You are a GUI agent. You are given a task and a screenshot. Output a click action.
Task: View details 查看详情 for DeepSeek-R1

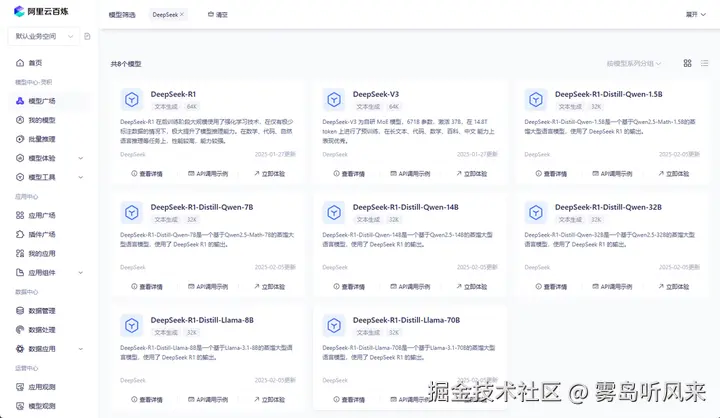tap(147, 174)
